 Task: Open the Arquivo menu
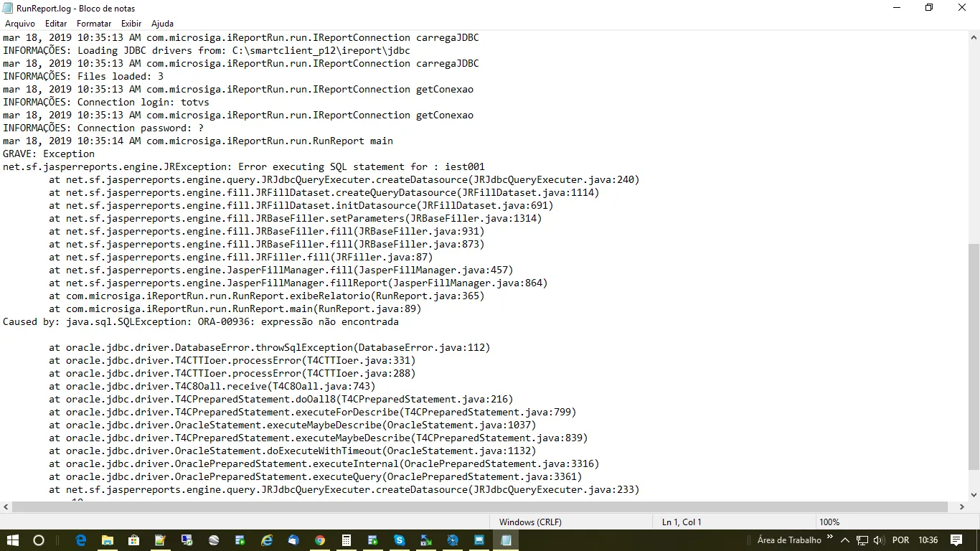click(x=20, y=24)
